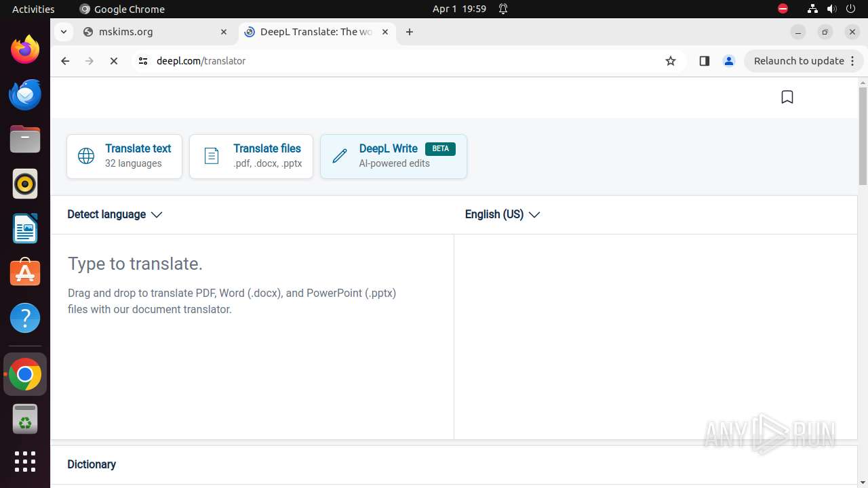Click the source text area Type to translate
868x488 pixels.
(x=252, y=337)
